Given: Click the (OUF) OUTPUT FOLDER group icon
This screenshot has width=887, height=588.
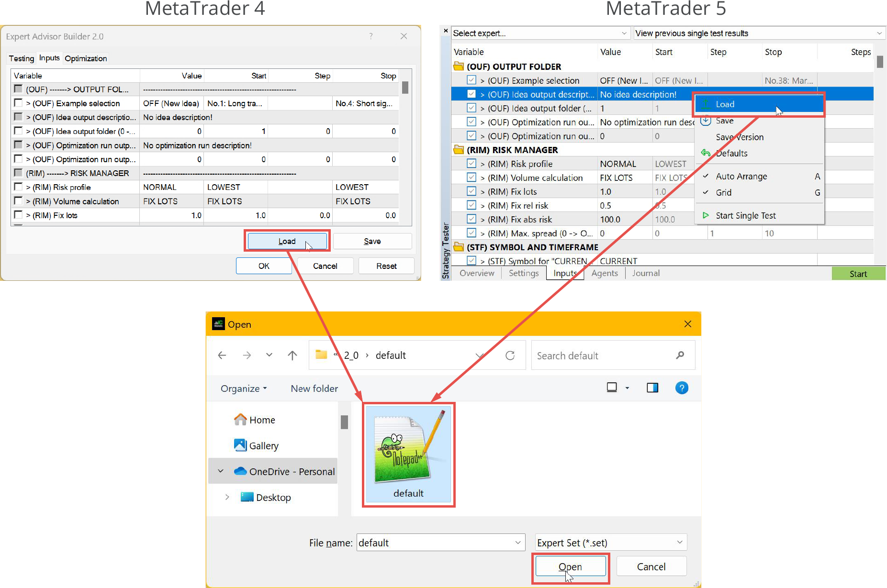Looking at the screenshot, I should [459, 66].
